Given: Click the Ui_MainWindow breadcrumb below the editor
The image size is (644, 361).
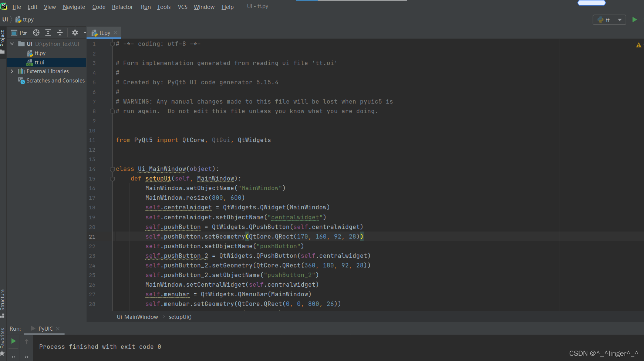Looking at the screenshot, I should click(137, 317).
